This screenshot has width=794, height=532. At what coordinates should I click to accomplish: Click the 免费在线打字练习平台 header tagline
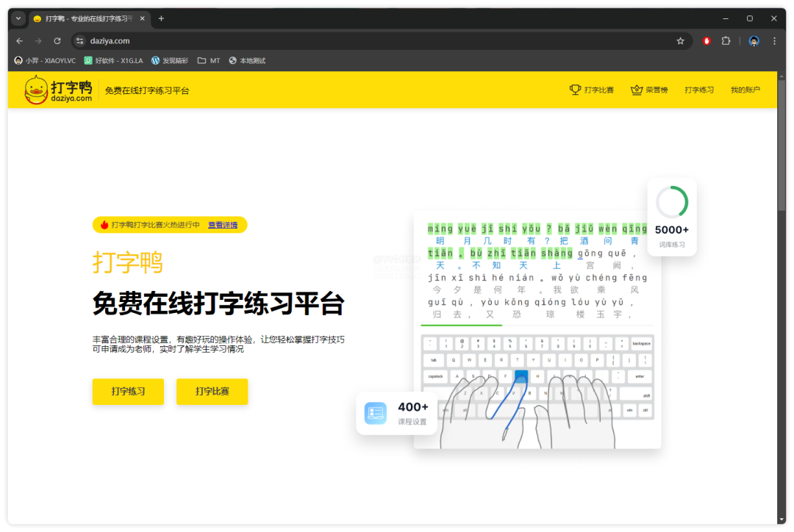147,90
